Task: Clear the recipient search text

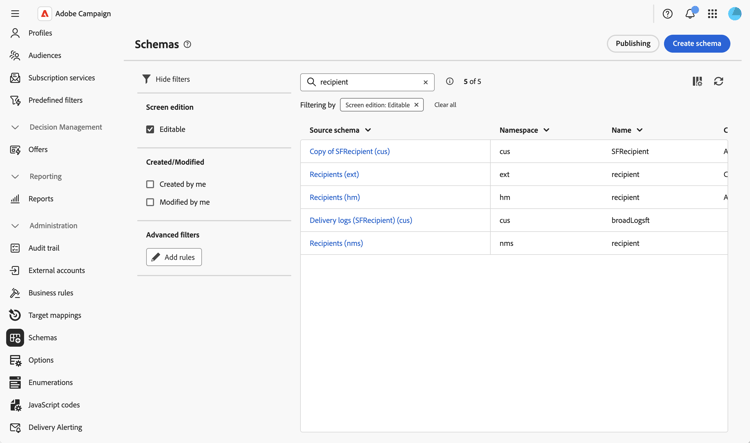Action: (425, 82)
